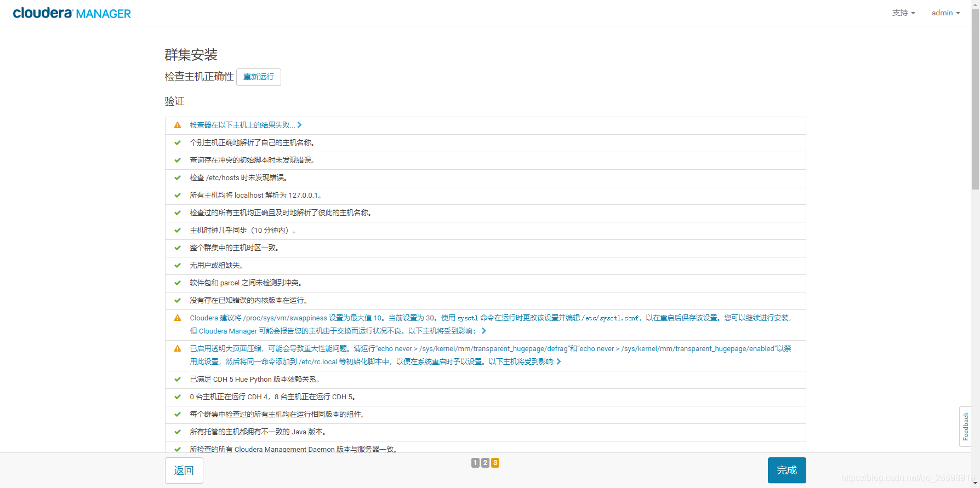Click check icon beside 8 台主机正在运行 CDH 5
Image resolution: width=980 pixels, height=488 pixels.
point(178,397)
